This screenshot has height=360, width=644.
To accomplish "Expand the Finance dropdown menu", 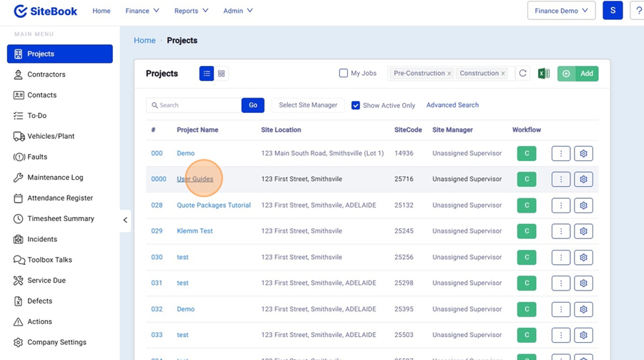I will [142, 11].
